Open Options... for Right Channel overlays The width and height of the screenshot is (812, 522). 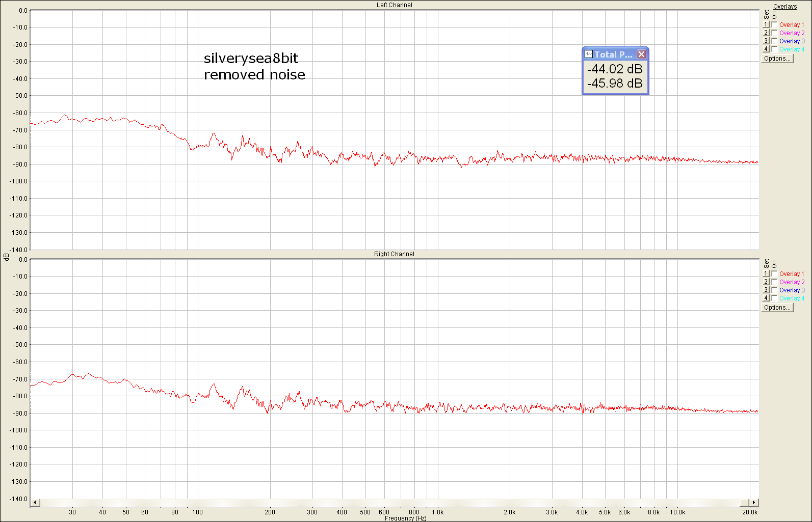[x=777, y=308]
